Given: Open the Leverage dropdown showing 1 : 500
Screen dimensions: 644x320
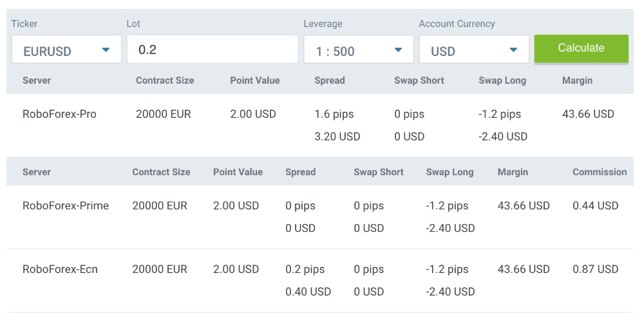Looking at the screenshot, I should pos(359,50).
